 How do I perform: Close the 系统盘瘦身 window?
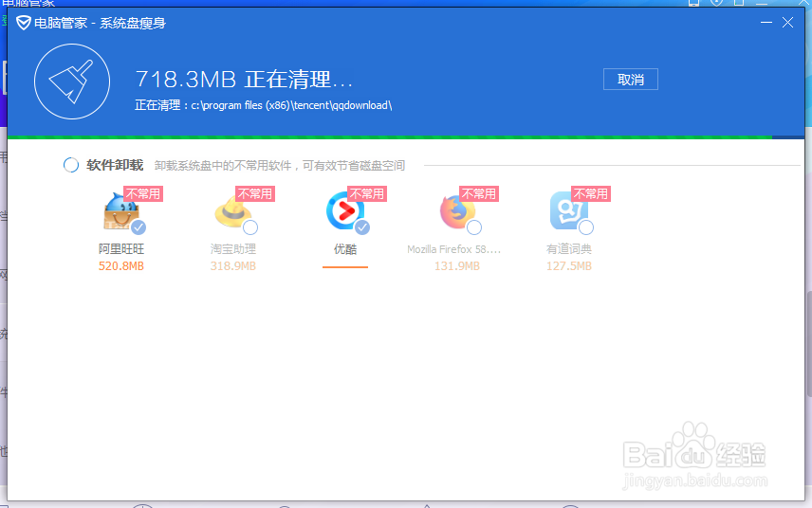(787, 23)
